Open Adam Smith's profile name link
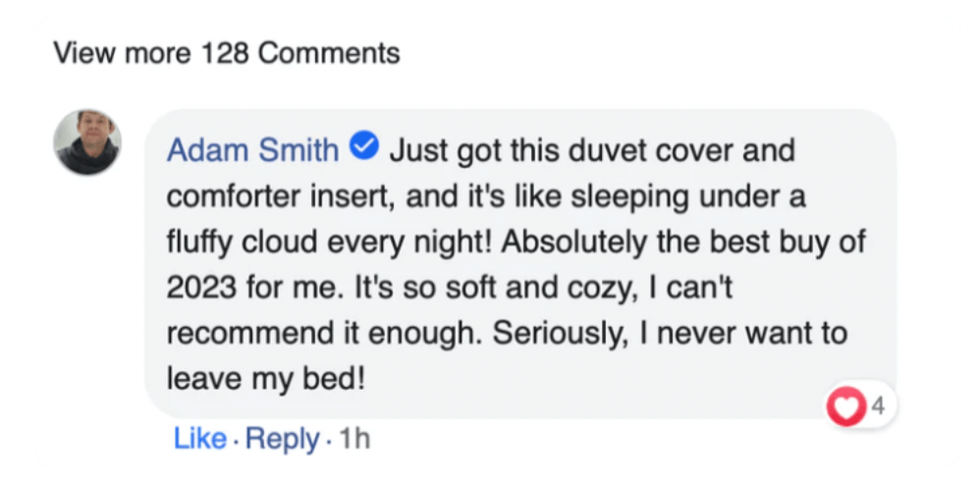The image size is (980, 483). coord(253,151)
